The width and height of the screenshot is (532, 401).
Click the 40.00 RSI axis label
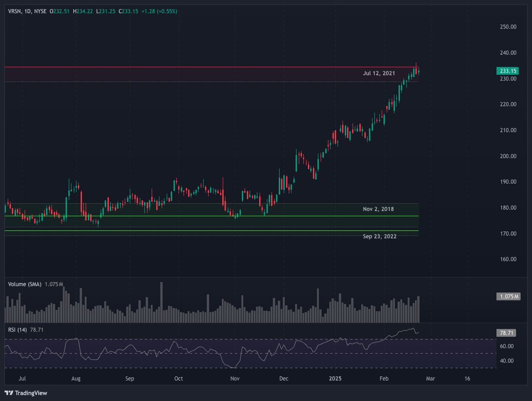click(x=506, y=360)
